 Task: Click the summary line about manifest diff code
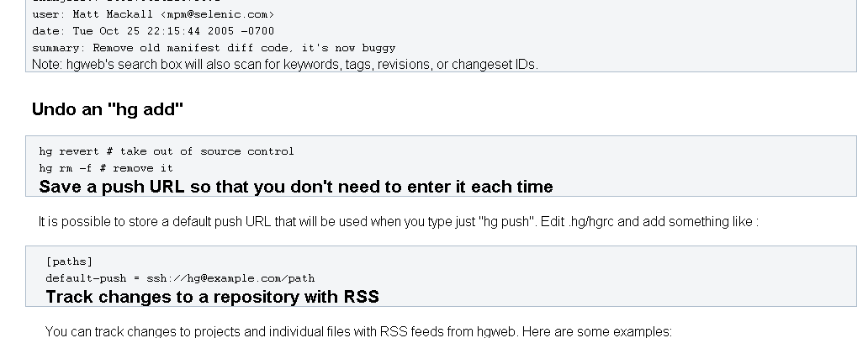[214, 48]
